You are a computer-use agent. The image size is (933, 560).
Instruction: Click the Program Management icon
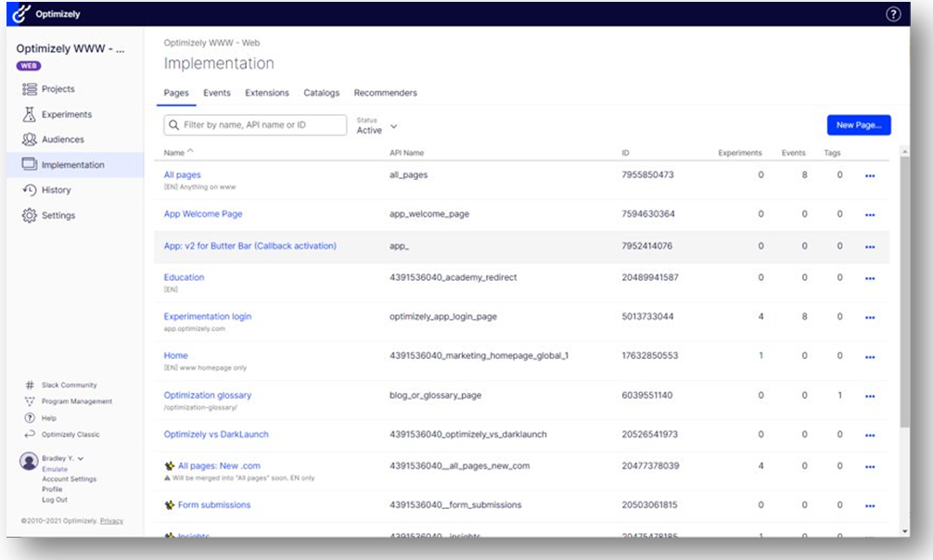[30, 401]
